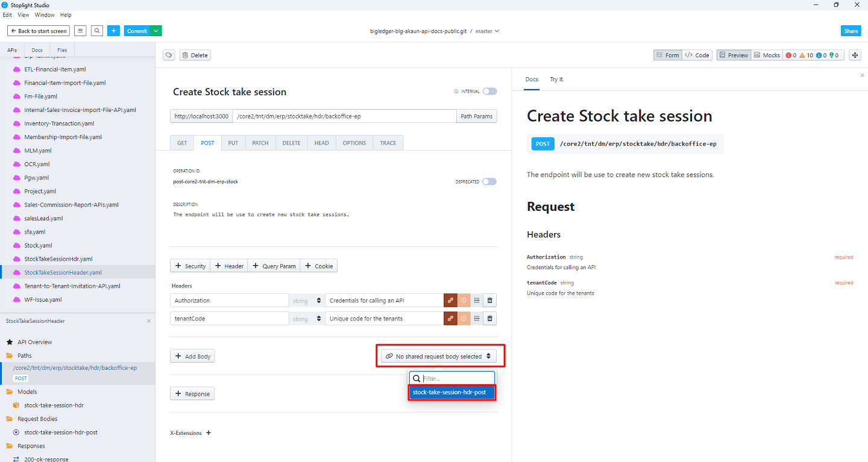Click the Add Body button

[192, 357]
